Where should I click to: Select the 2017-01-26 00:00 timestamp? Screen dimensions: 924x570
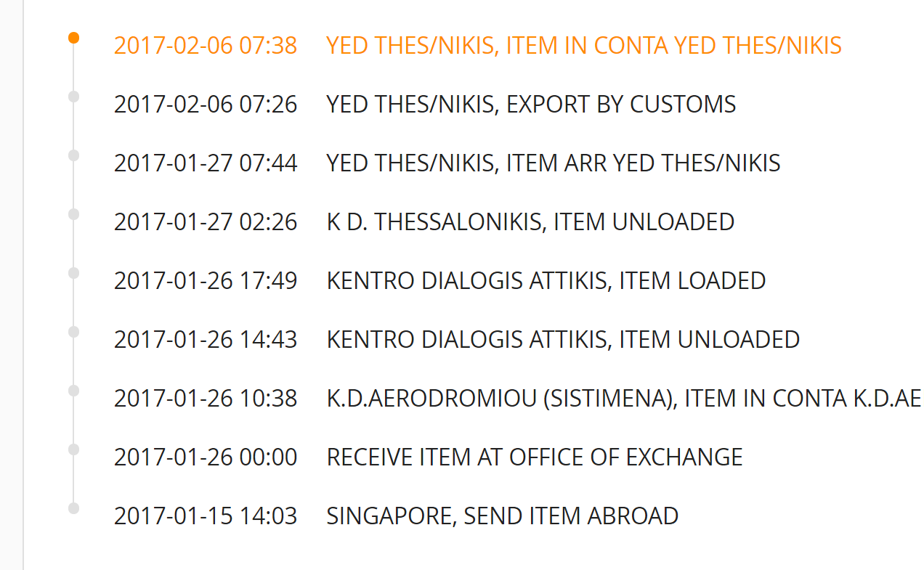(206, 457)
